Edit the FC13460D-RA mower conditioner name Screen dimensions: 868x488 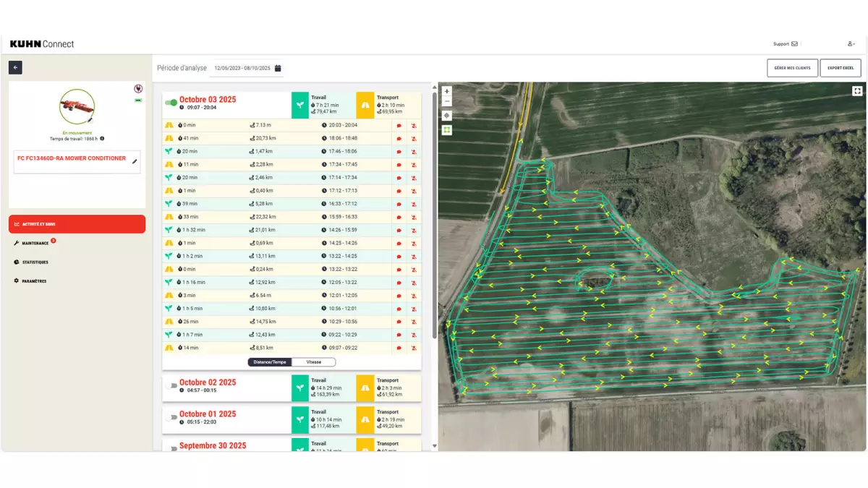[135, 161]
